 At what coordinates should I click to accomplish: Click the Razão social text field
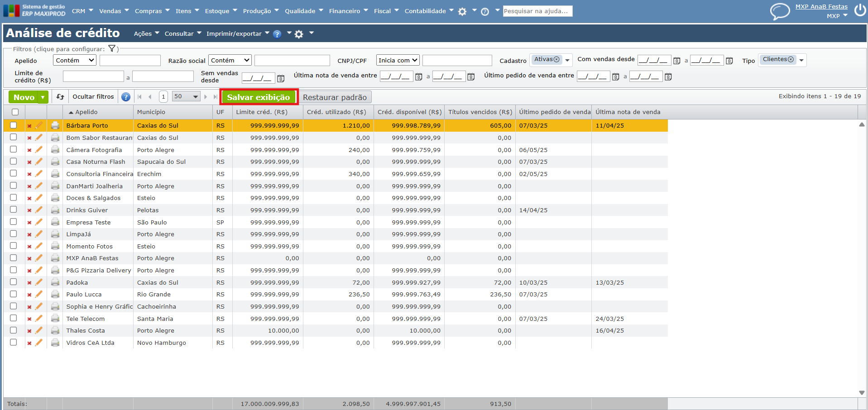(x=292, y=61)
